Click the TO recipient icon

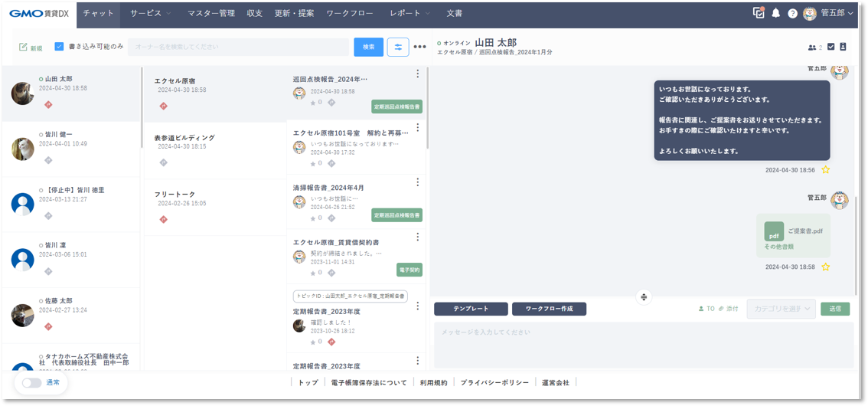[x=707, y=309]
